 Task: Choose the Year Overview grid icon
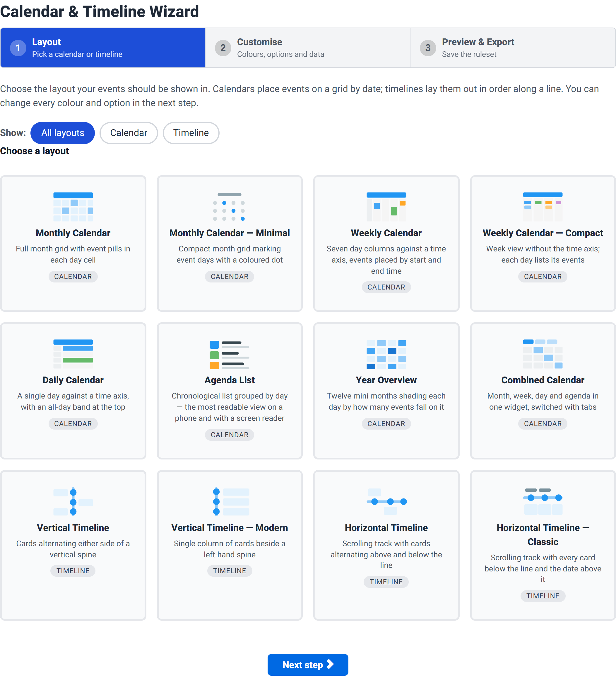pos(386,354)
